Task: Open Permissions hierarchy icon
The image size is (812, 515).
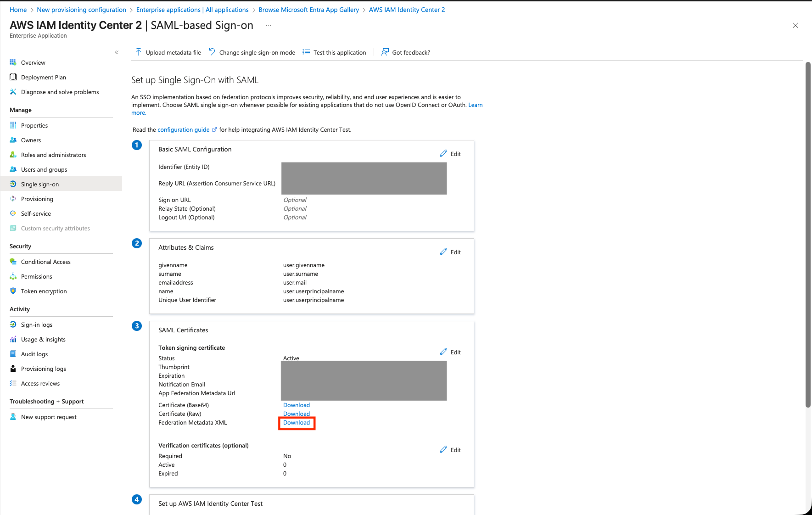Action: point(13,276)
